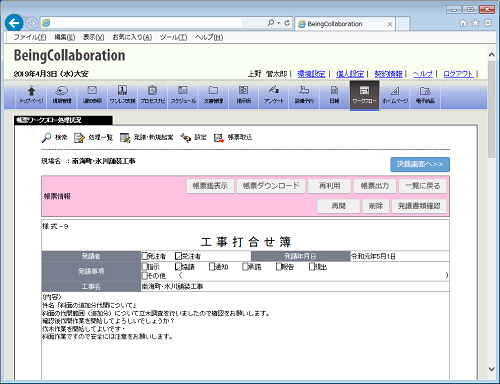Open プロセスナビ in the navigation bar
The image size is (500, 384).
coord(153,95)
